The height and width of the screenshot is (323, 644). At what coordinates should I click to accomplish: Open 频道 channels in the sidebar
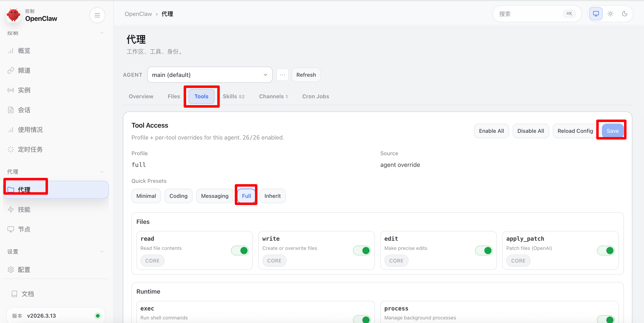24,70
